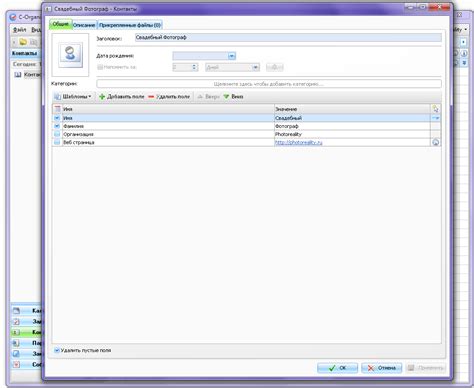
Task: Click the Фотограф value cell
Action: (x=352, y=126)
